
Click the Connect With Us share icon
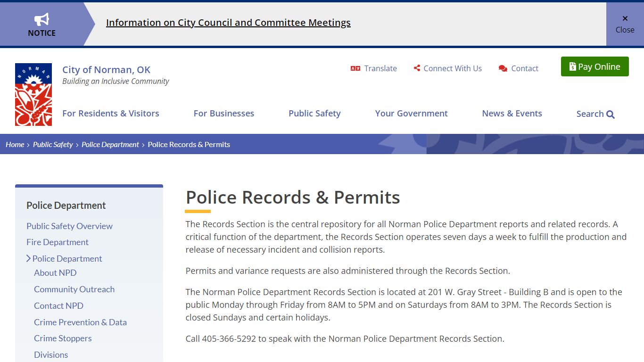click(x=417, y=68)
